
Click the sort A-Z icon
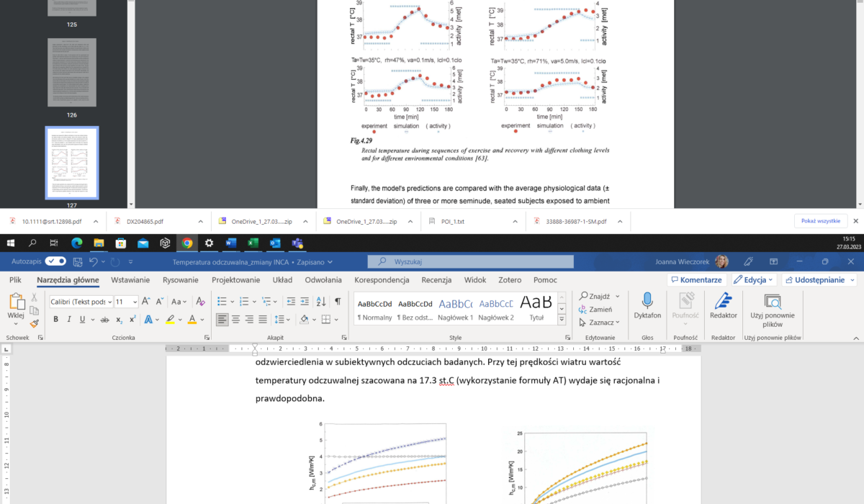point(323,301)
